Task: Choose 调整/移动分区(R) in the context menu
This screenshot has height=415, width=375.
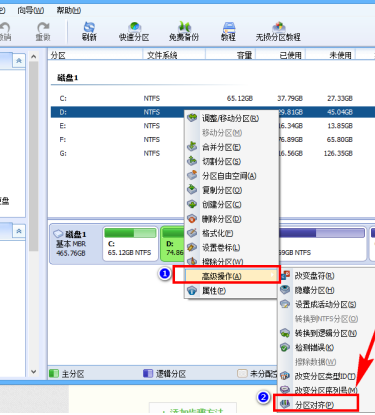Action: (231, 118)
